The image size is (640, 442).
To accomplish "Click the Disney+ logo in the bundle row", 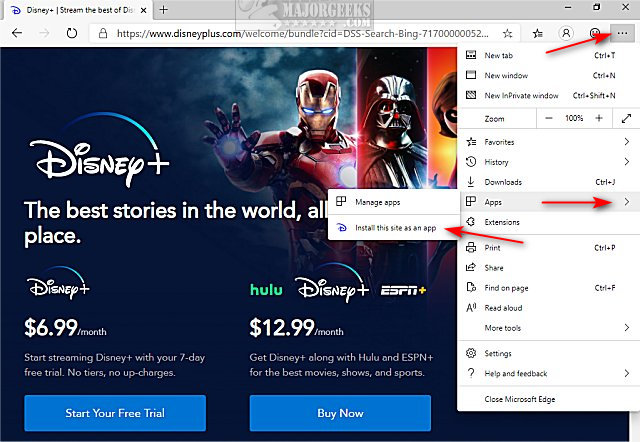I will [332, 283].
